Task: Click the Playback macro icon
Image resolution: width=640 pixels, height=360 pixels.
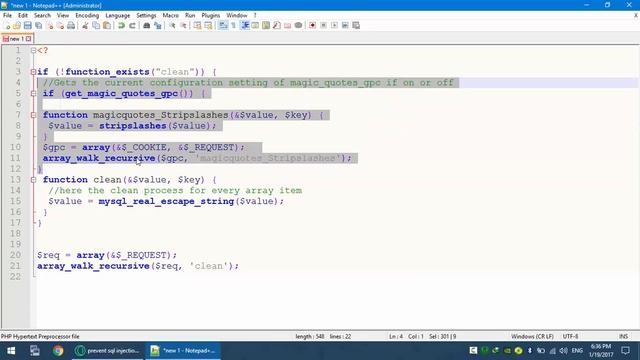Action: click(334, 25)
